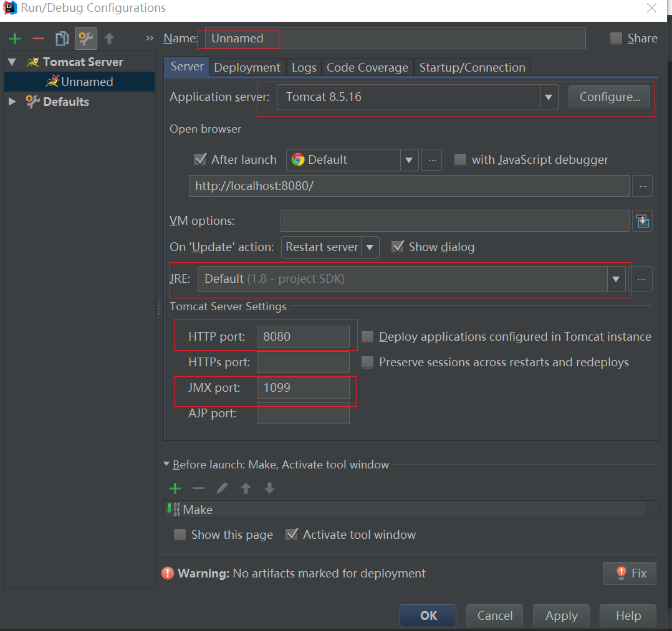This screenshot has width=672, height=631.
Task: Collapse the Tomcat Server tree node
Action: [12, 62]
